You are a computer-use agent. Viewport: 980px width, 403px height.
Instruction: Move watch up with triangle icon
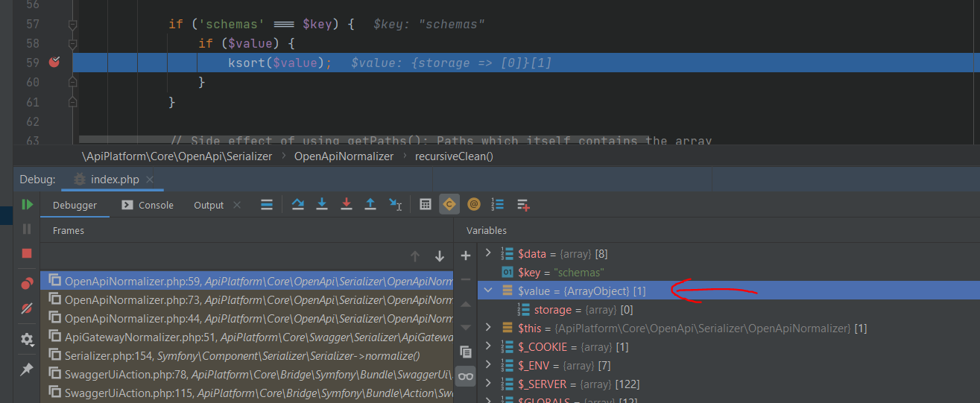tap(466, 304)
